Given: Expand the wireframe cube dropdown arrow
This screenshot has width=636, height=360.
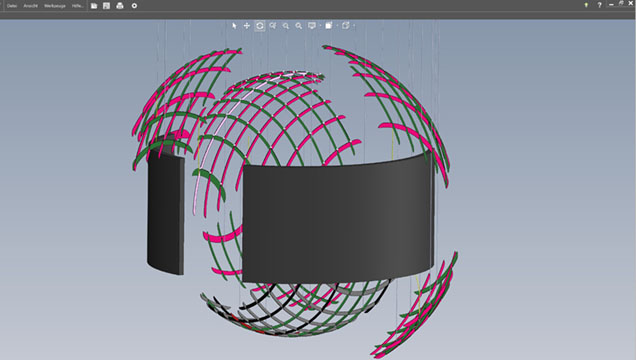Looking at the screenshot, I should [x=354, y=26].
